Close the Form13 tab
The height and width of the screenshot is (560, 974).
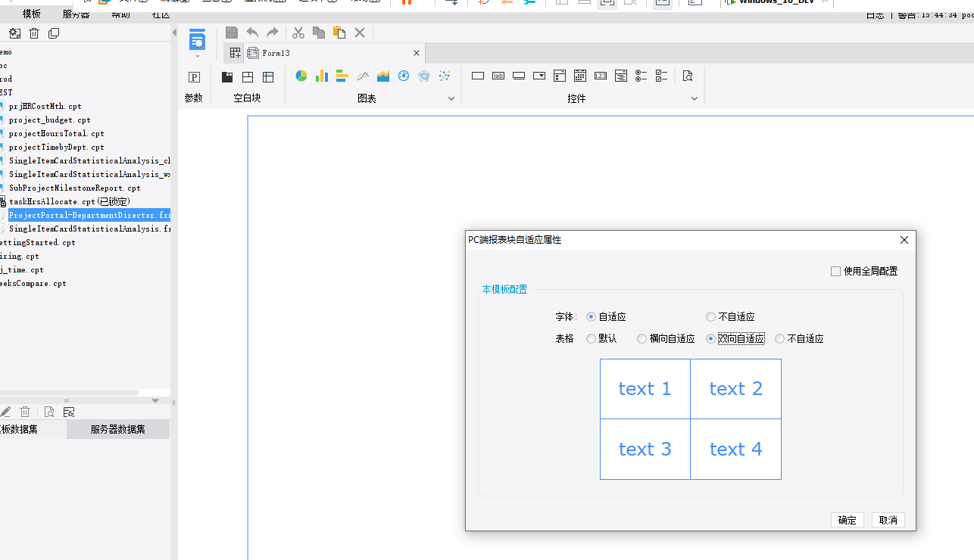coord(417,53)
